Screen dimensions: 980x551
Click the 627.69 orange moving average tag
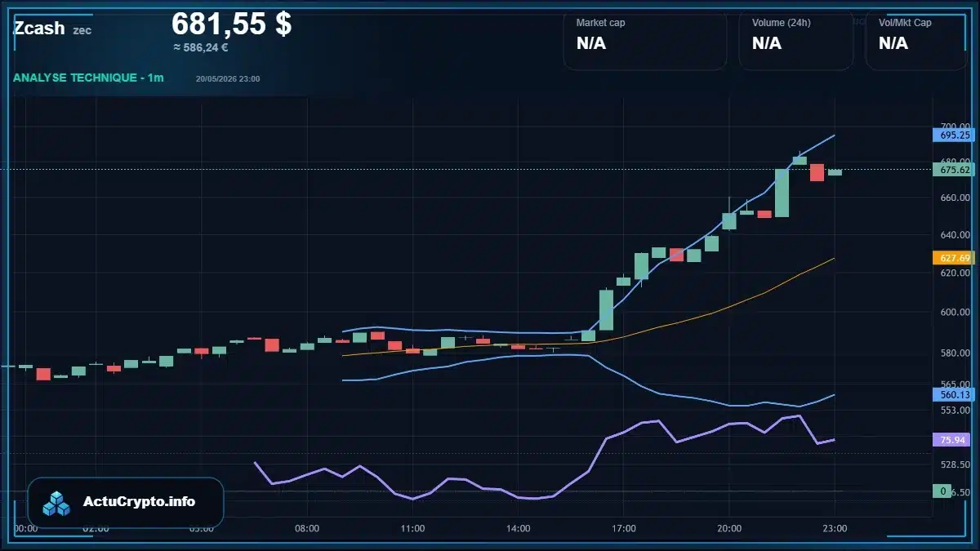pos(954,258)
